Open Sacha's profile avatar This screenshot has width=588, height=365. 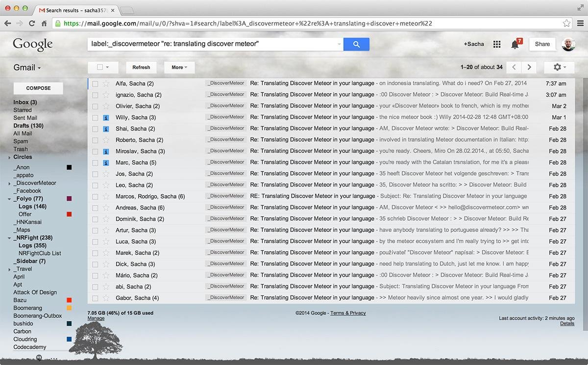[569, 44]
